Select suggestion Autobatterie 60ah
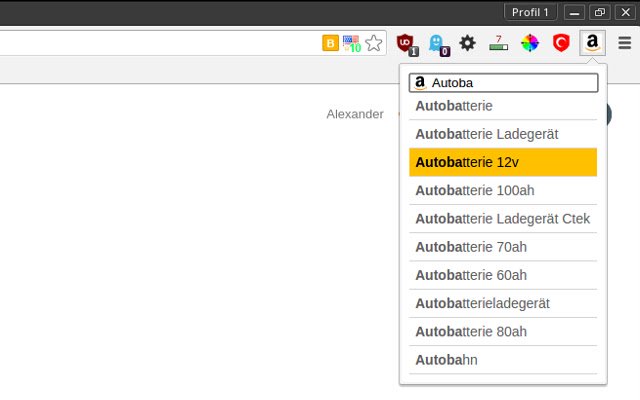Screen dimensions: 640x400 point(503,275)
